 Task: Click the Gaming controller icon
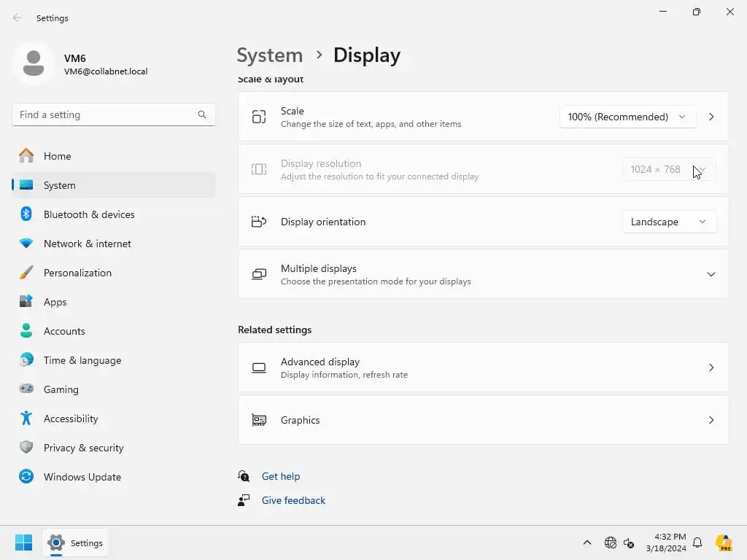tap(26, 389)
